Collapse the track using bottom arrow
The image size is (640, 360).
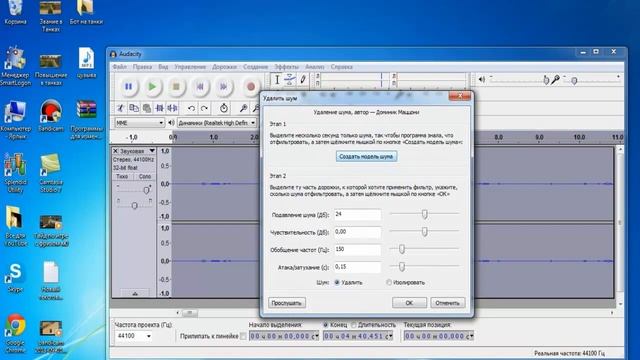pyautogui.click(x=135, y=293)
